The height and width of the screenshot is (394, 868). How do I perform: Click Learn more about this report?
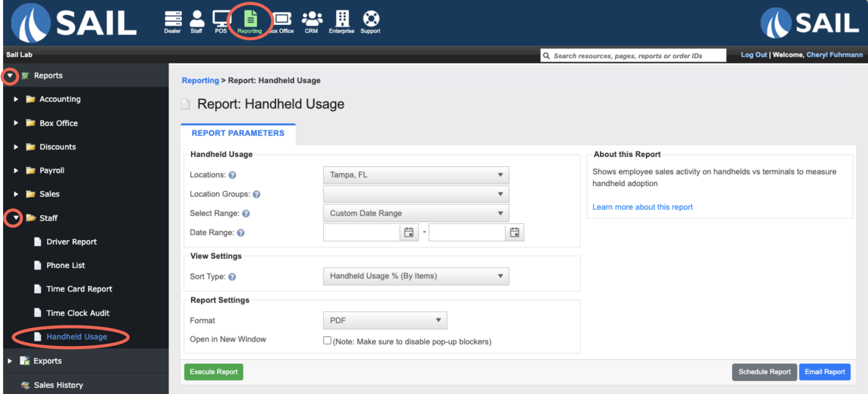tap(642, 207)
